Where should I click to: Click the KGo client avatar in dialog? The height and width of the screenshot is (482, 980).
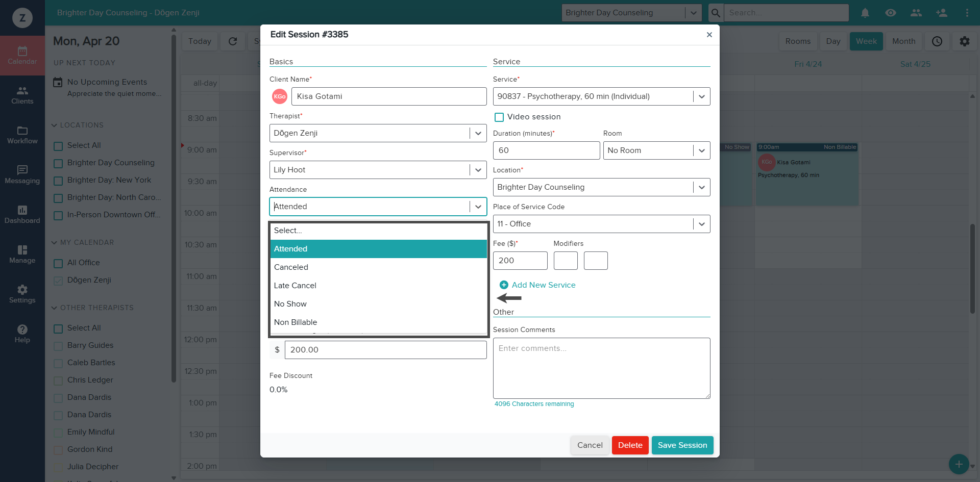pyautogui.click(x=280, y=96)
